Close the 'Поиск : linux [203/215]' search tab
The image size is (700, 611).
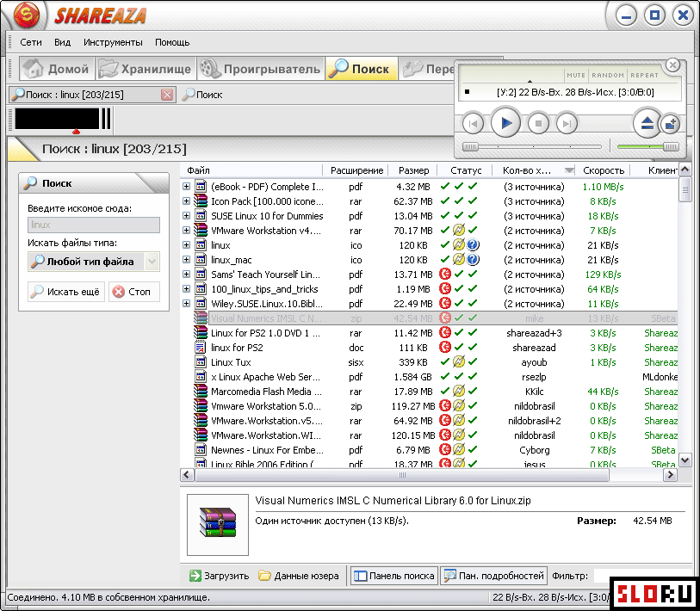[167, 94]
